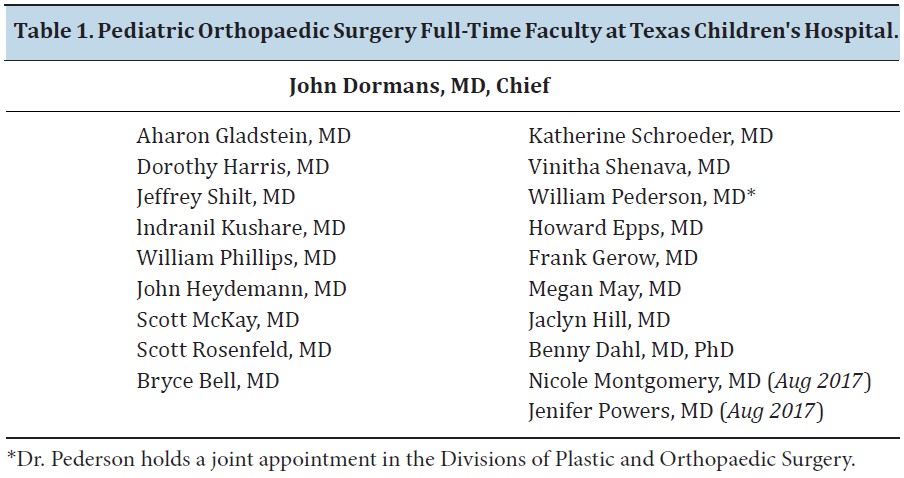
Task: Click the Dr. Pederson joint appointment footnote
Action: click(x=431, y=460)
